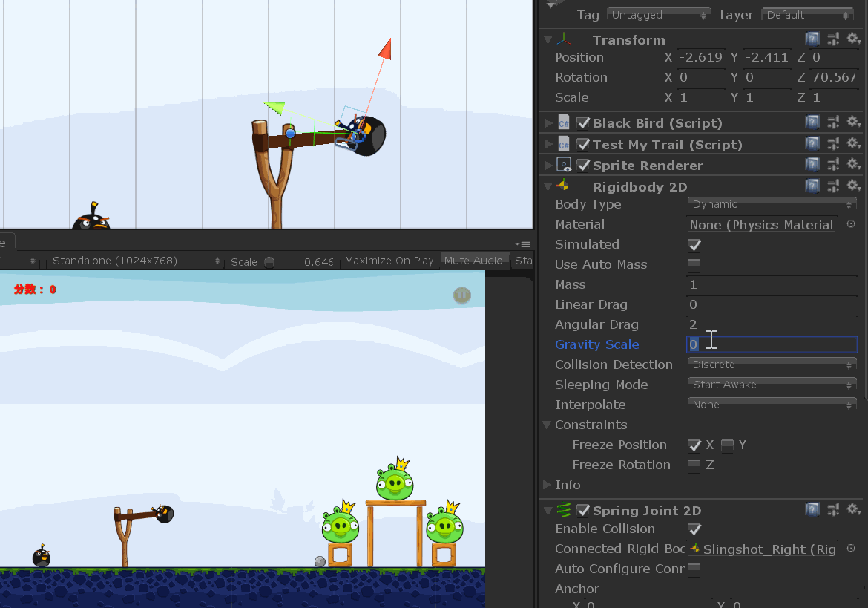Viewport: 868px width, 608px height.
Task: Open Black Bird script help icon
Action: click(x=812, y=122)
